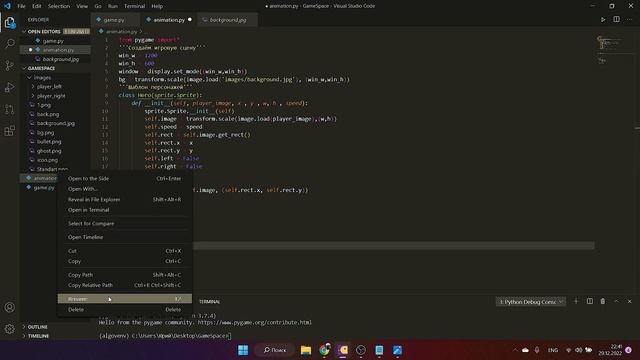
Task: Open the Go menu
Action: click(98, 6)
